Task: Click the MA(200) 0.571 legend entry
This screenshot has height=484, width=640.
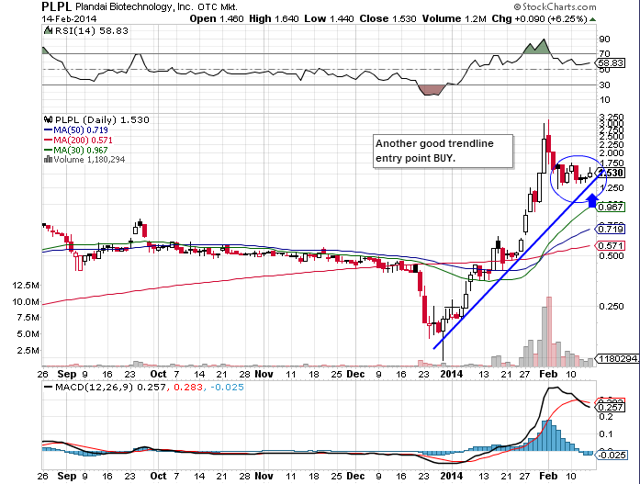Action: [78, 140]
